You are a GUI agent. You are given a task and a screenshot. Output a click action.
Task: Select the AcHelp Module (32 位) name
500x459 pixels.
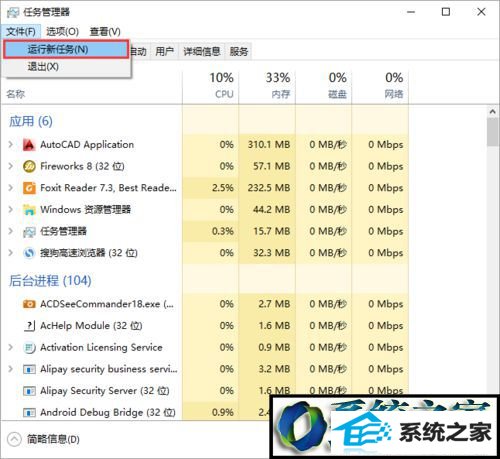point(91,325)
